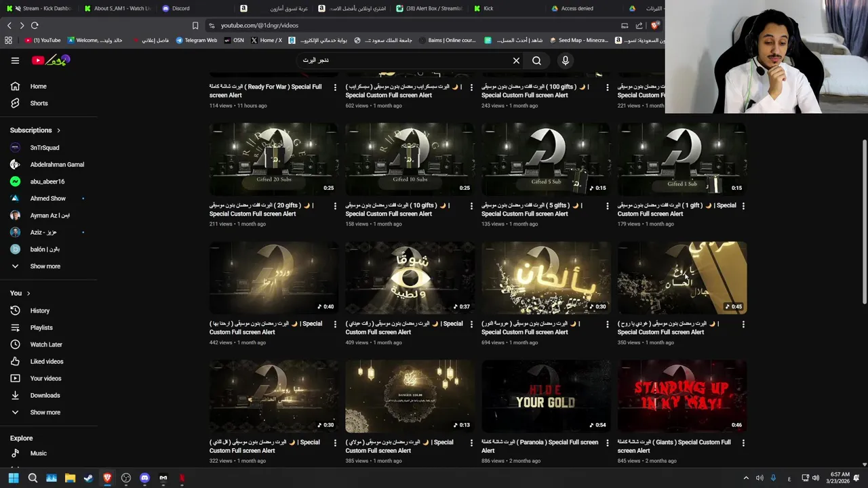868x488 pixels.
Task: Open the bookmarks apps grid icon
Action: pos(8,40)
